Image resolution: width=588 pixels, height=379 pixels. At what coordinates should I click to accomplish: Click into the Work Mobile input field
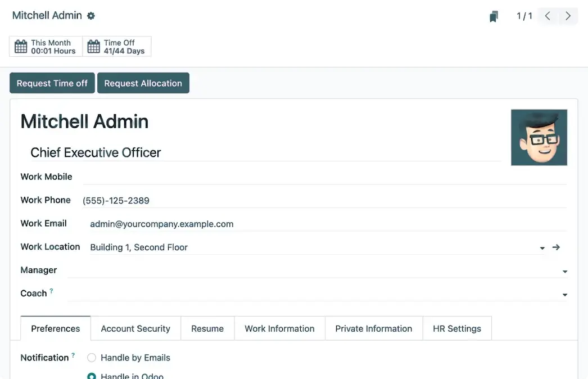click(324, 177)
